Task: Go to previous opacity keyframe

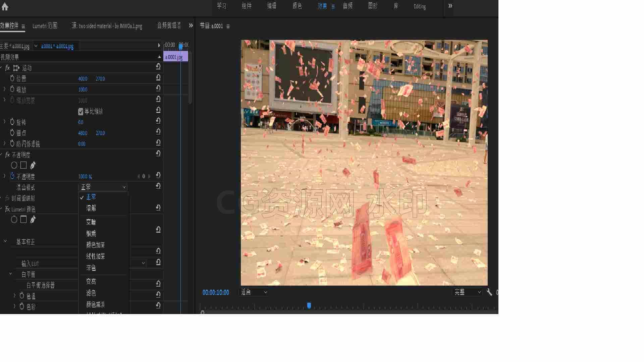Action: click(139, 176)
